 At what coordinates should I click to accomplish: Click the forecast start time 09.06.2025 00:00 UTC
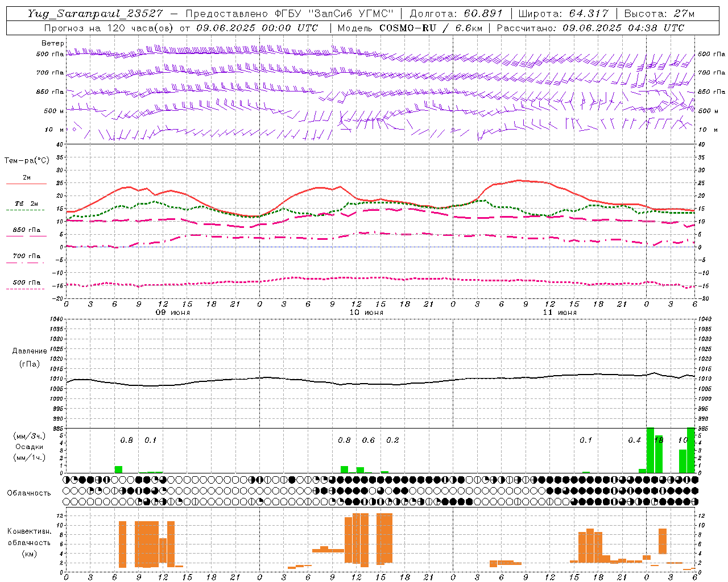257,28
